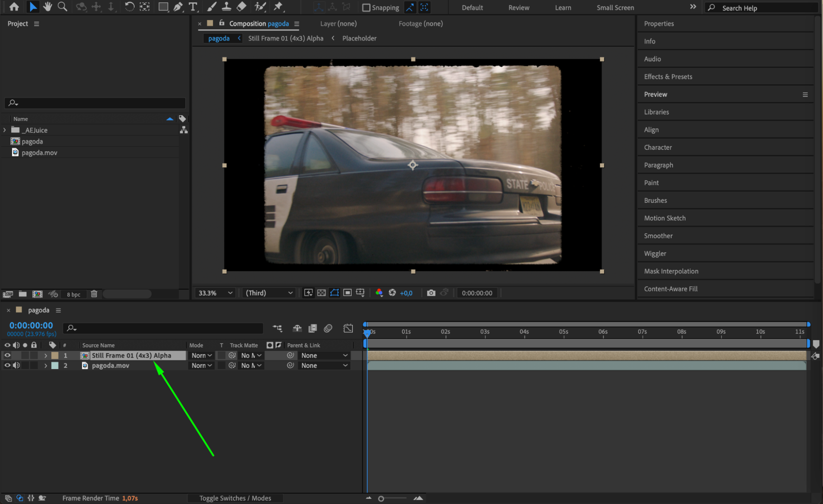Select the Pen tool

178,7
